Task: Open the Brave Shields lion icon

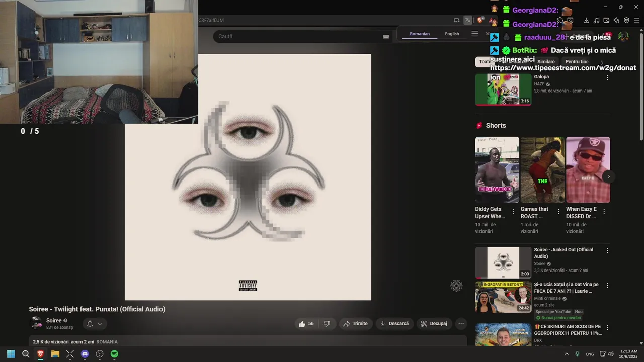Action: (x=480, y=20)
